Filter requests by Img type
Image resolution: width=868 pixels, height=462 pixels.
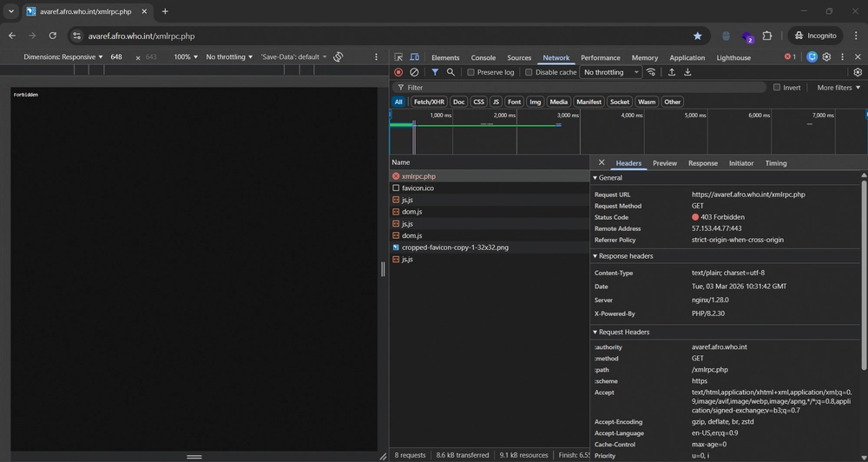(x=535, y=102)
